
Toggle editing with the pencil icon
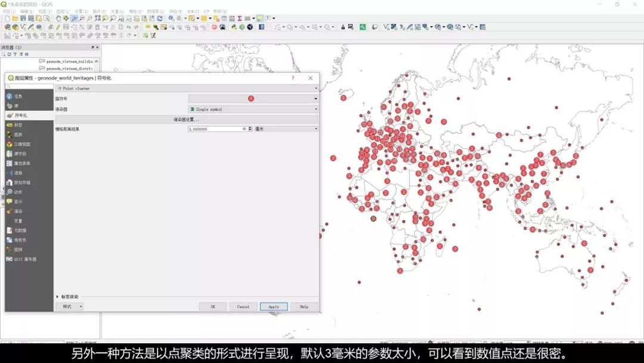pyautogui.click(x=58, y=27)
